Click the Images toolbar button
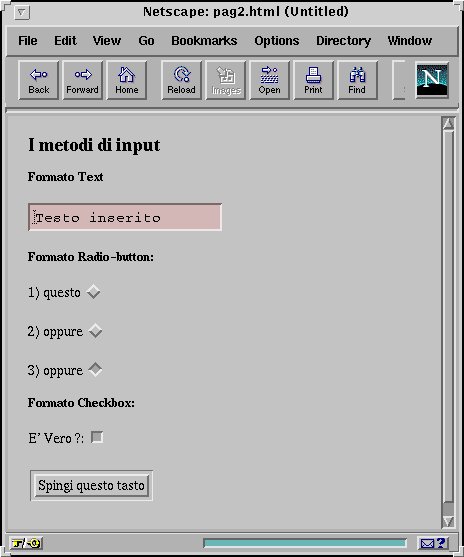 tap(226, 80)
